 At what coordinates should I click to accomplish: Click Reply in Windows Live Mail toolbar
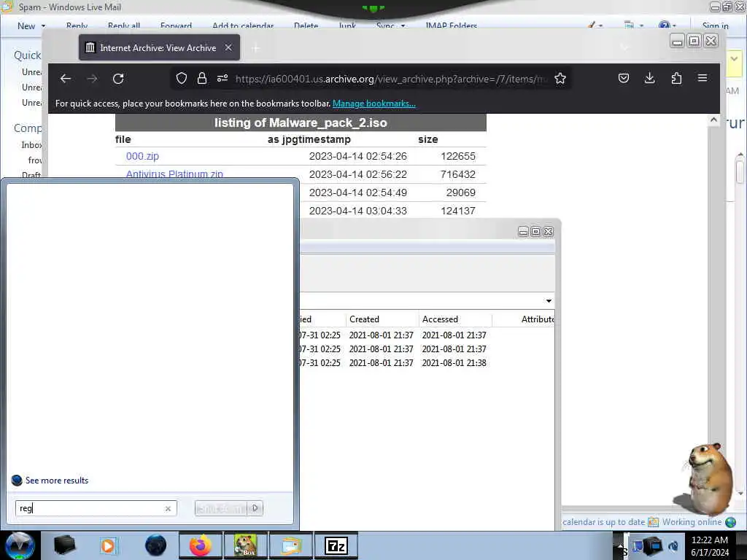tap(77, 26)
